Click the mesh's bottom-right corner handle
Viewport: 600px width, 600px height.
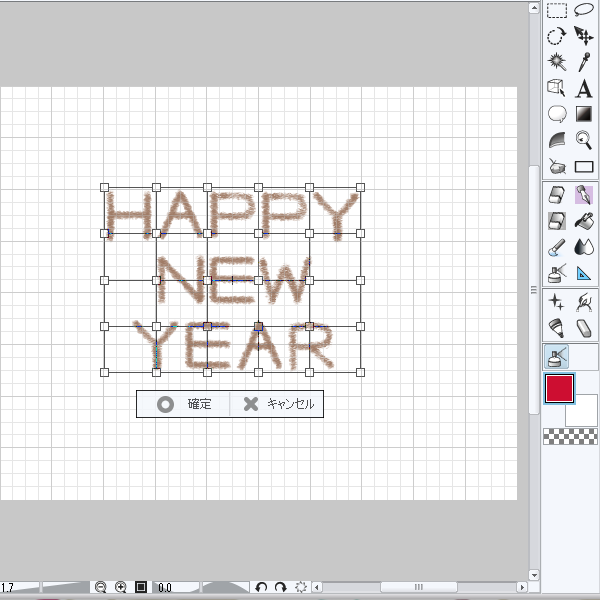point(360,372)
